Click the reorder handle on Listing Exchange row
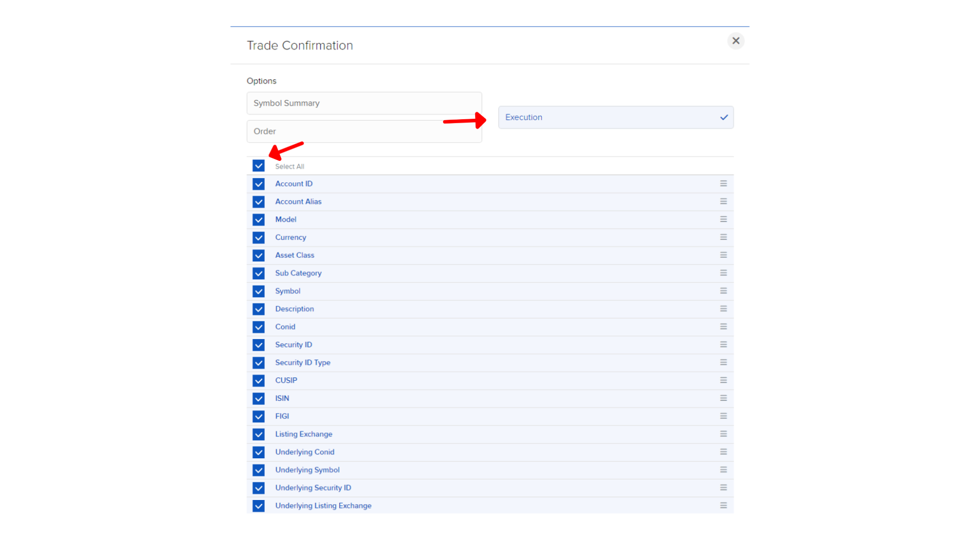Screen dimensions: 980x552 [723, 434]
